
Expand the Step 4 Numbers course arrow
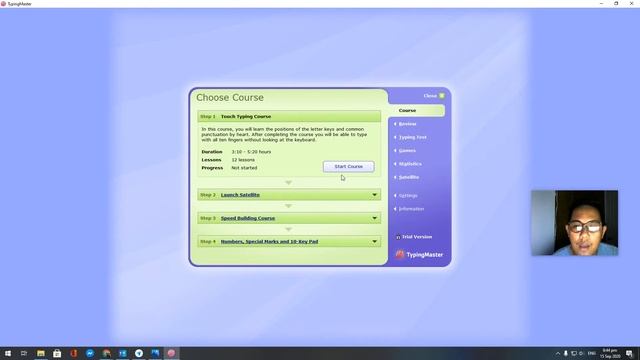pyautogui.click(x=374, y=242)
